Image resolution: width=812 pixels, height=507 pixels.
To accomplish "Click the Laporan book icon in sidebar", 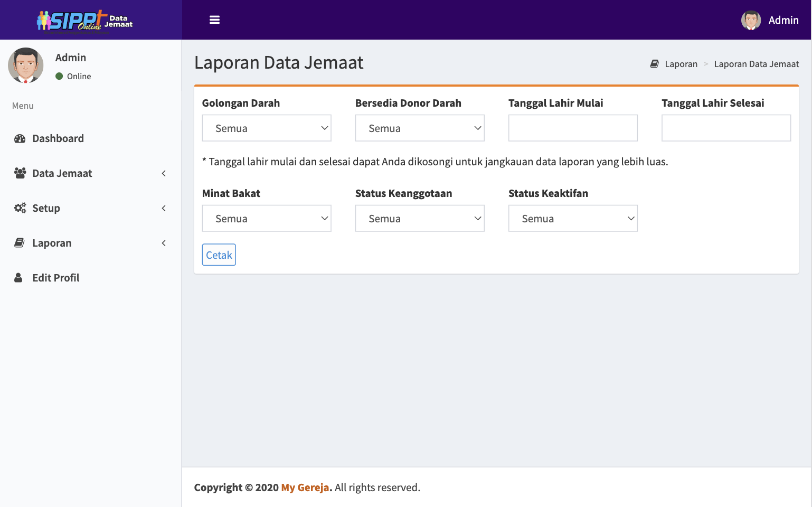I will [x=20, y=243].
